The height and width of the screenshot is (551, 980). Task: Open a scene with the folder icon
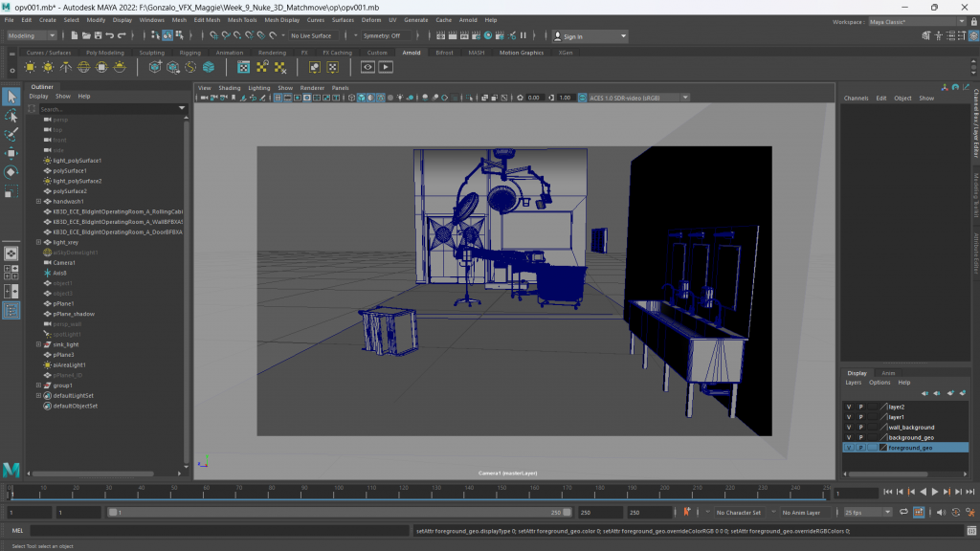86,35
